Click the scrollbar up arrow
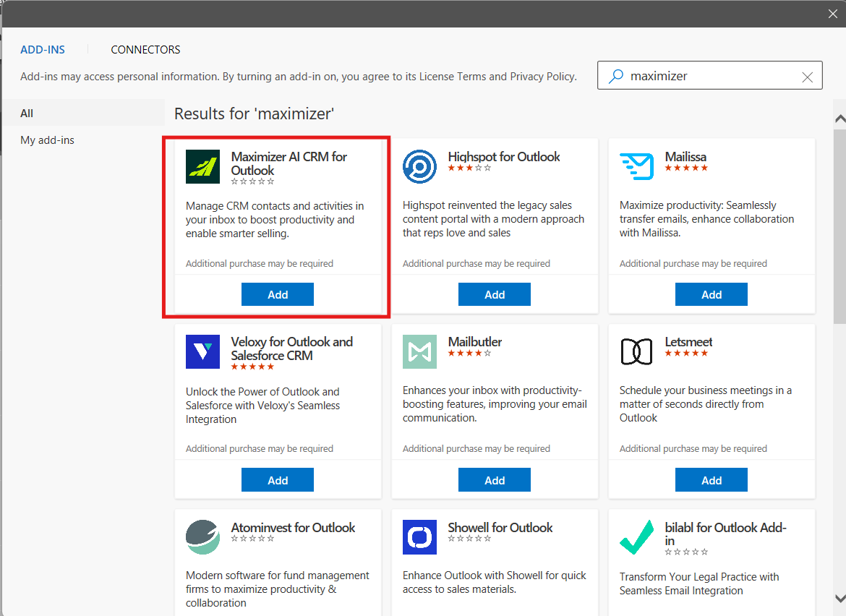This screenshot has width=846, height=616. [839, 119]
